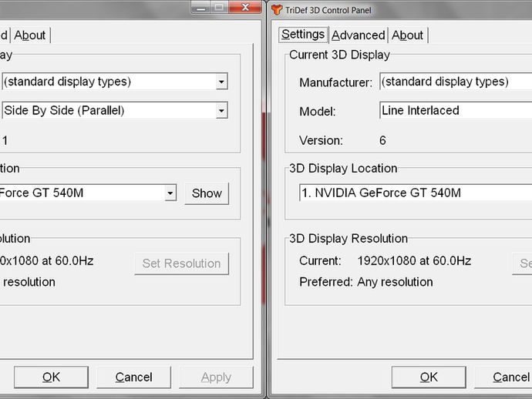Click the 3D Display Resolution group heading in right window

click(348, 239)
